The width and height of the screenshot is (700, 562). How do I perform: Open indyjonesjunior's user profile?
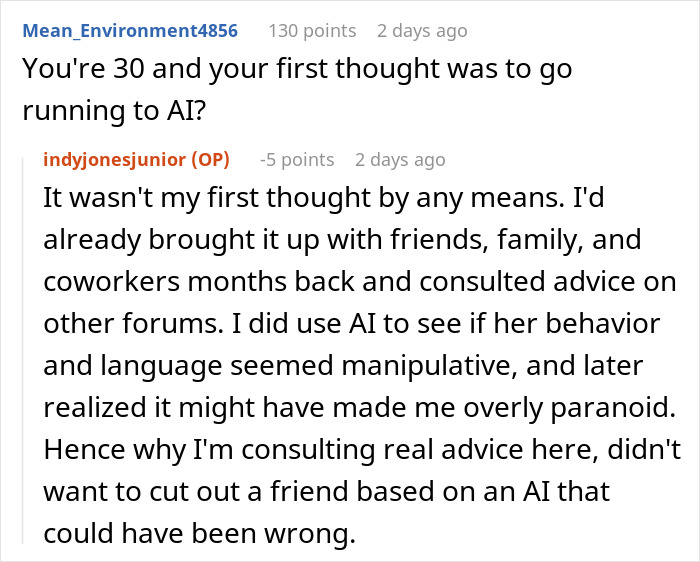tap(115, 160)
